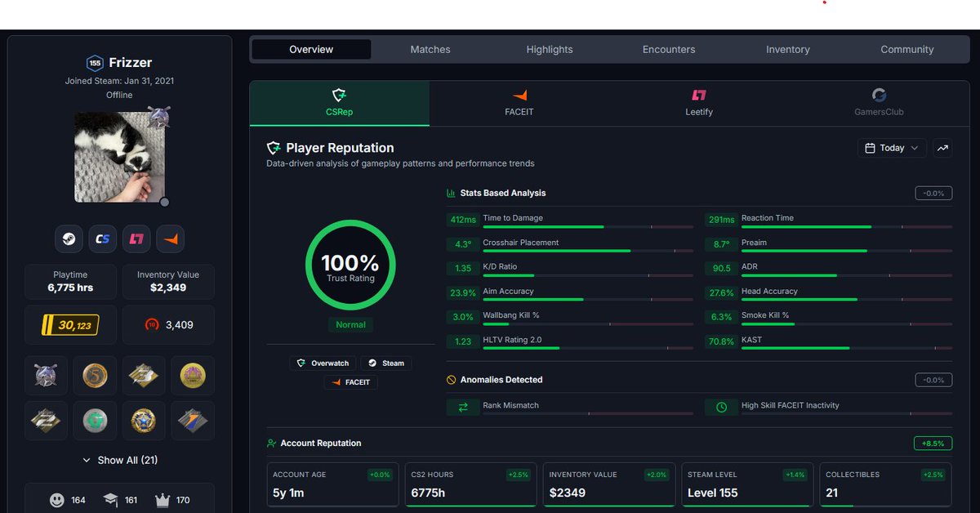Click the 27.6% Head Accuracy value
Screen dimensions: 980x513
point(721,292)
